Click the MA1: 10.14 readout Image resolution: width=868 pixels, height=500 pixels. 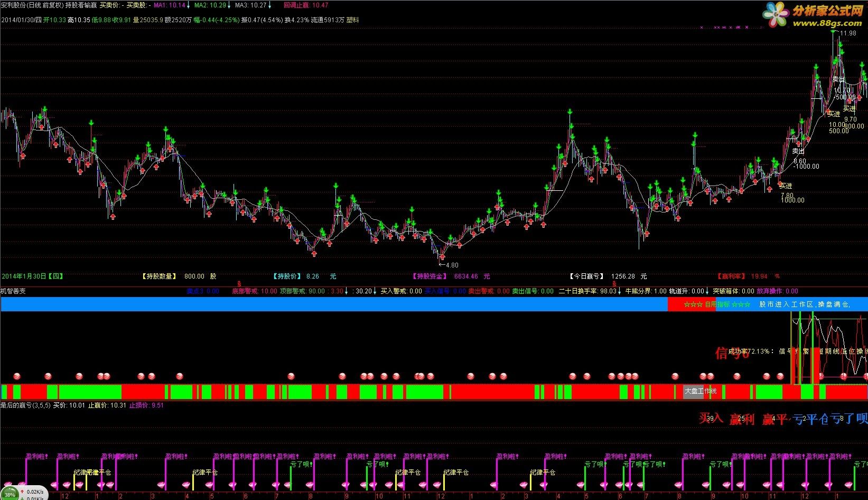pos(169,5)
